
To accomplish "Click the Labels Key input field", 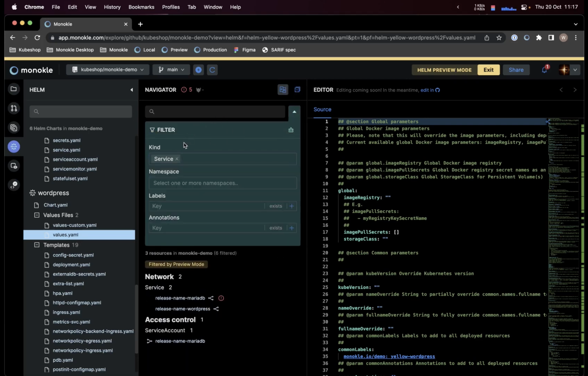I will (207, 206).
